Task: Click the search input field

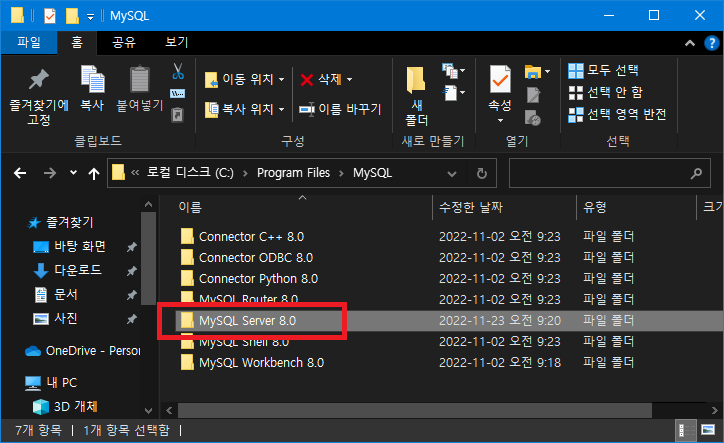Action: (609, 173)
